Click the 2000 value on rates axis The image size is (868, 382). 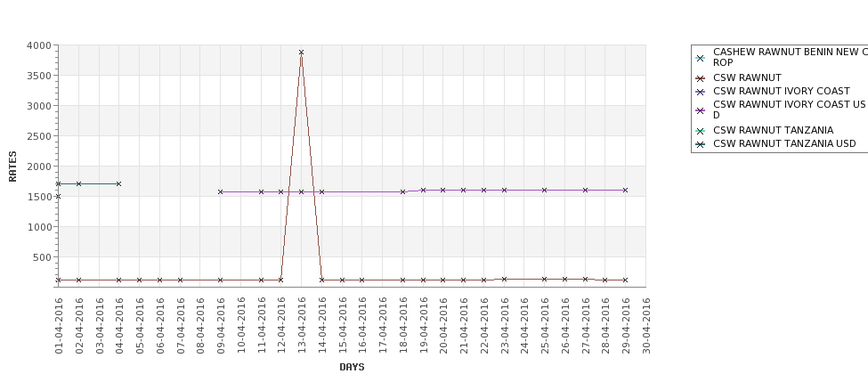tap(39, 167)
